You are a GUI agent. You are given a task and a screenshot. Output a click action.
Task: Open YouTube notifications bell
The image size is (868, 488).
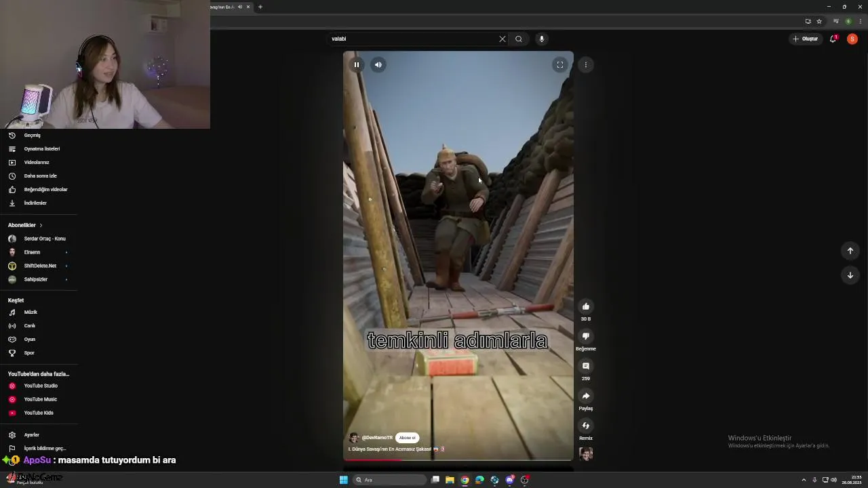click(833, 39)
